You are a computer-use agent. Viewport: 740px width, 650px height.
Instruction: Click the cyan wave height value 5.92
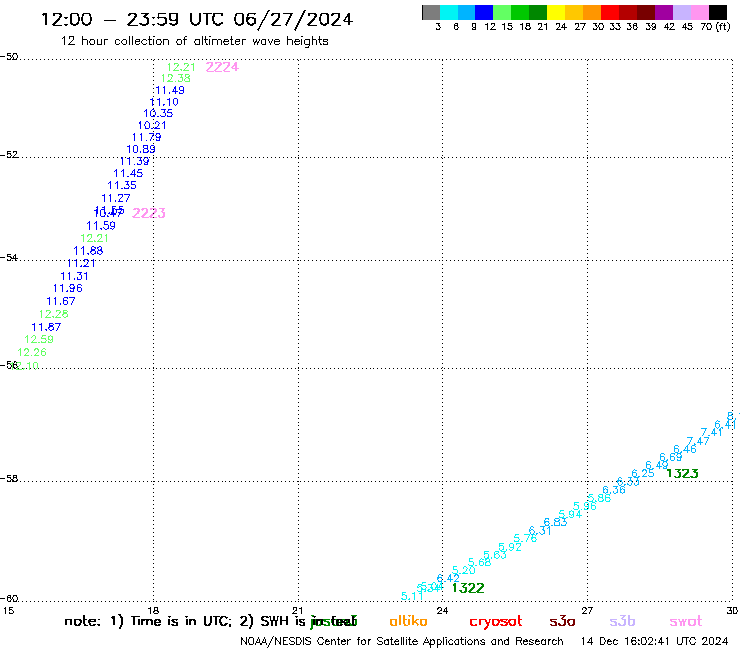(x=510, y=547)
